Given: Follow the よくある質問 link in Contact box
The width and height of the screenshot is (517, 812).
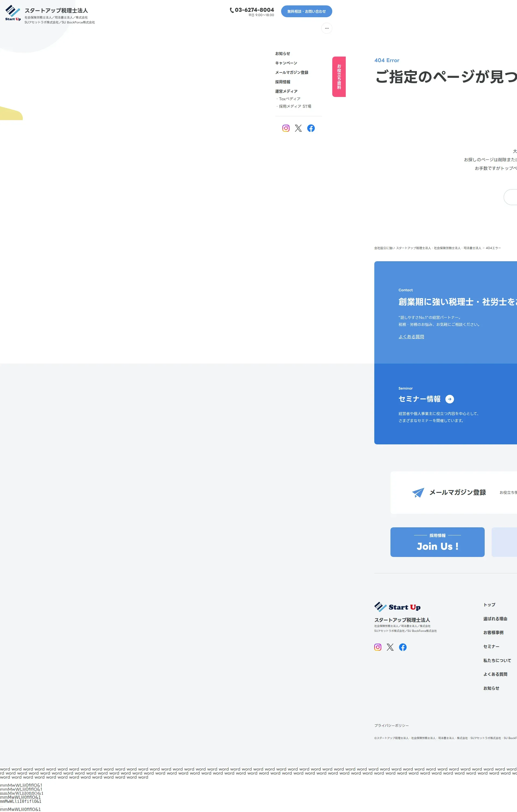Looking at the screenshot, I should (411, 337).
